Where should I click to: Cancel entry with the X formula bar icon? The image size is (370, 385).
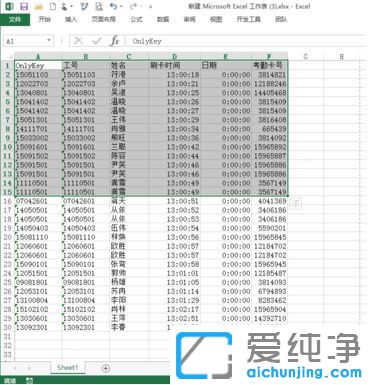point(78,41)
